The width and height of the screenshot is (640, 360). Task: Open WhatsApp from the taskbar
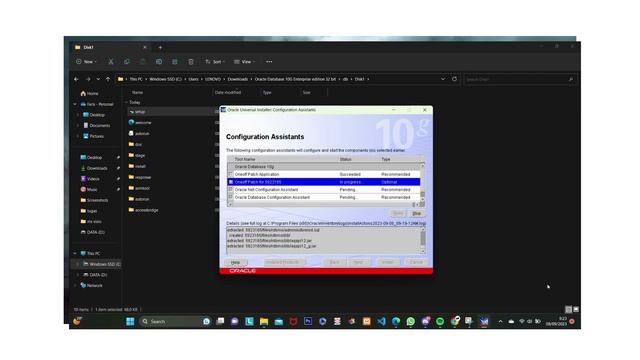pyautogui.click(x=411, y=322)
